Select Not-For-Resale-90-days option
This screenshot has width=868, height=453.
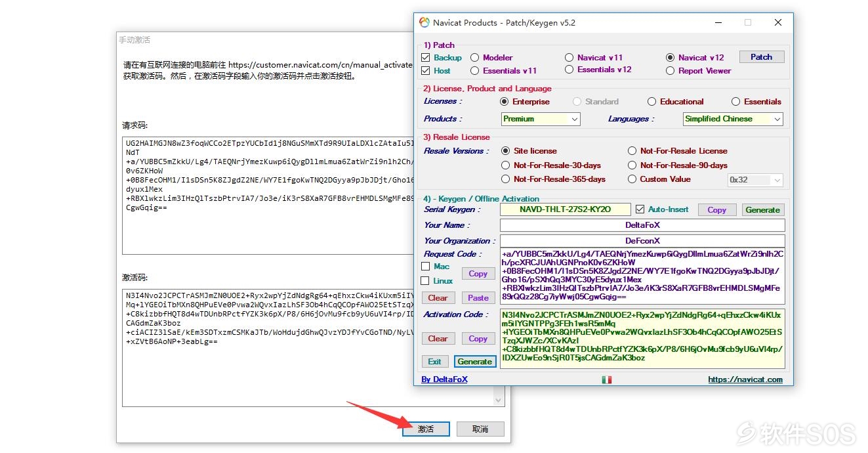tap(632, 165)
